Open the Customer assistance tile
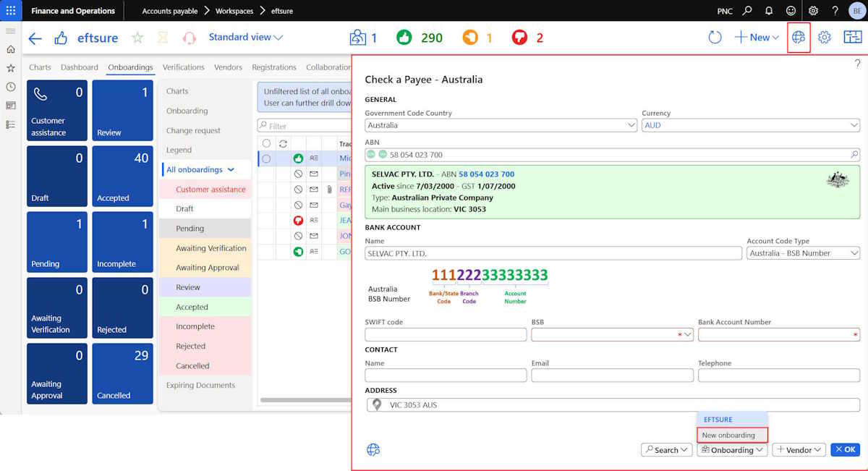868x471 pixels. [57, 110]
